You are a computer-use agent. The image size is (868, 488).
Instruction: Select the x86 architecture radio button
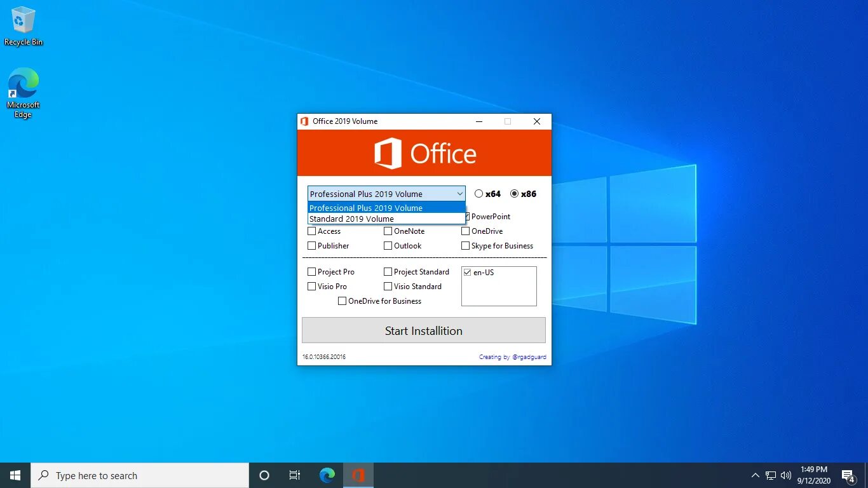coord(514,194)
